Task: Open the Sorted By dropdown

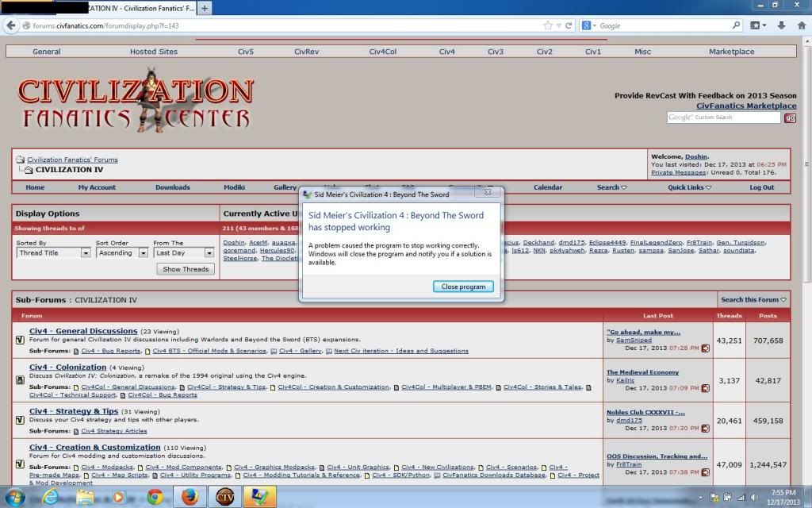Action: click(x=54, y=253)
